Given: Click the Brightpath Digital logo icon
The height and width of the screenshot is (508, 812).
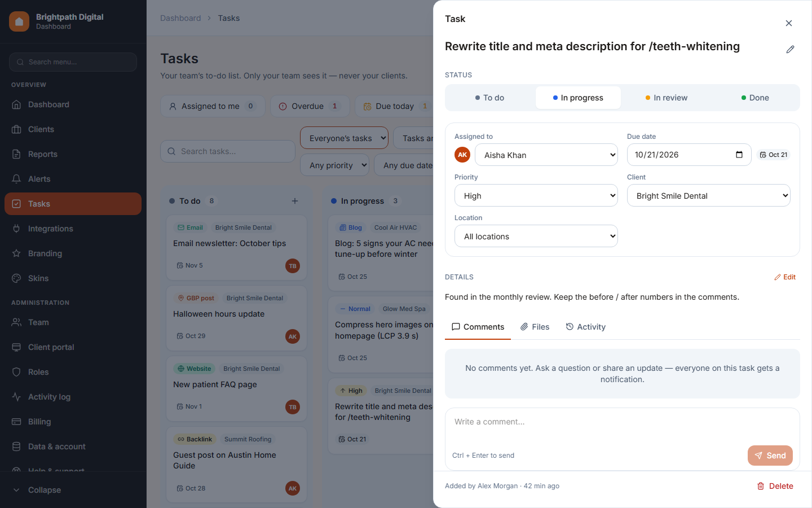Looking at the screenshot, I should pos(19,21).
